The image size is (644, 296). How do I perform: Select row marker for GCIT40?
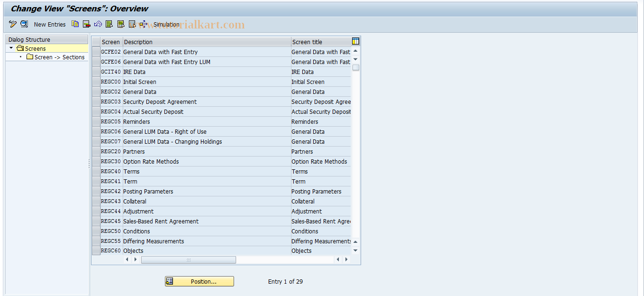[96, 72]
